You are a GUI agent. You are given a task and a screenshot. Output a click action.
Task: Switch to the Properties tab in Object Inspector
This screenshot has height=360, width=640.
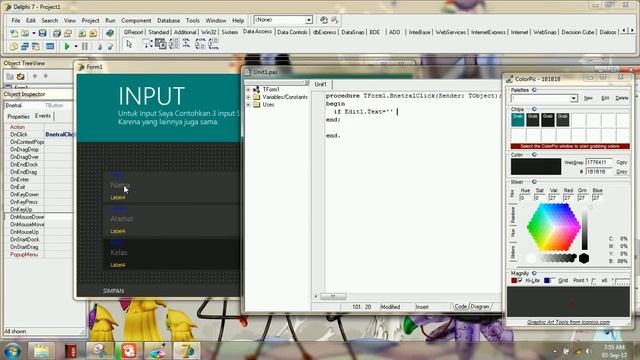point(18,116)
